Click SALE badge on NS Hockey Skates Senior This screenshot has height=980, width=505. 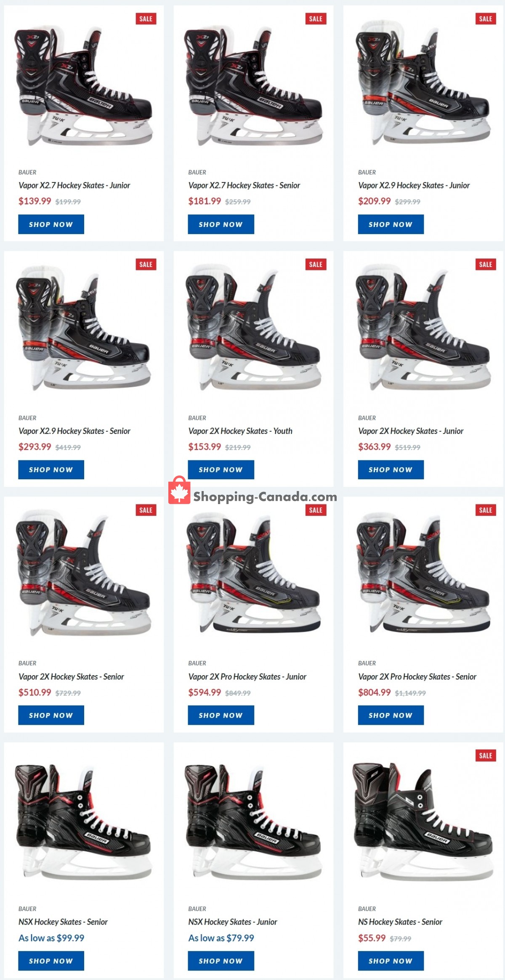(x=485, y=755)
